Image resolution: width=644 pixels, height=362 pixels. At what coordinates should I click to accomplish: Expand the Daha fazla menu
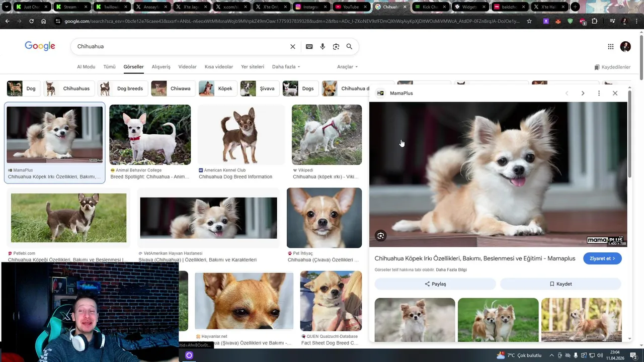(286, 67)
